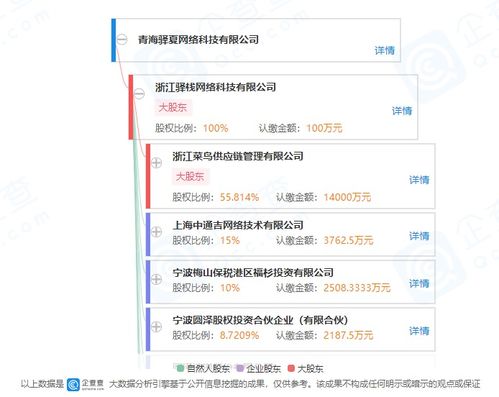
Task: Click the 2187.5万元 subscribed amount
Action: (x=348, y=336)
